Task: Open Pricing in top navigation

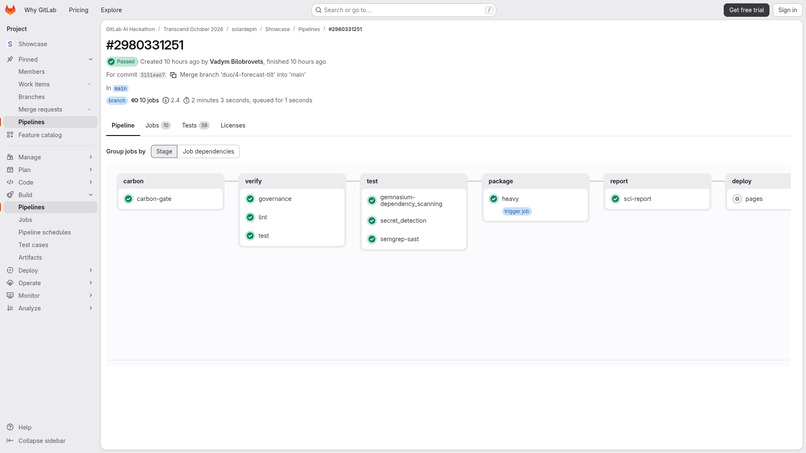Action: (x=79, y=10)
